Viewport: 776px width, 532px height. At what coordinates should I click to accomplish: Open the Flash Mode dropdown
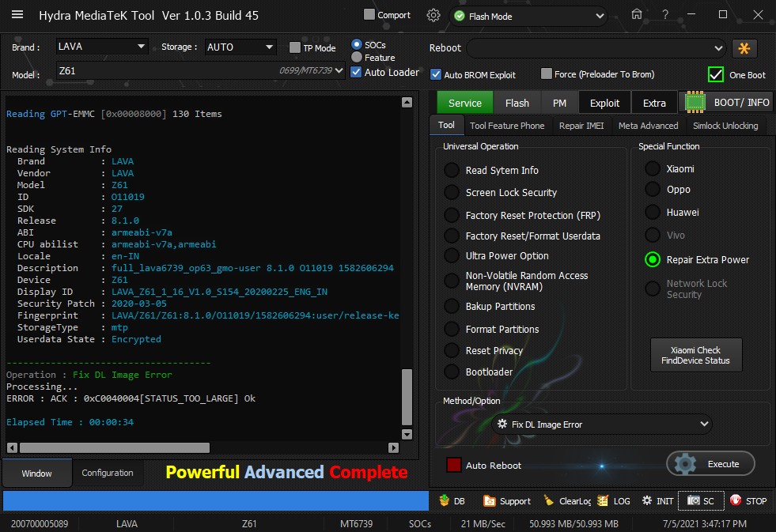528,17
